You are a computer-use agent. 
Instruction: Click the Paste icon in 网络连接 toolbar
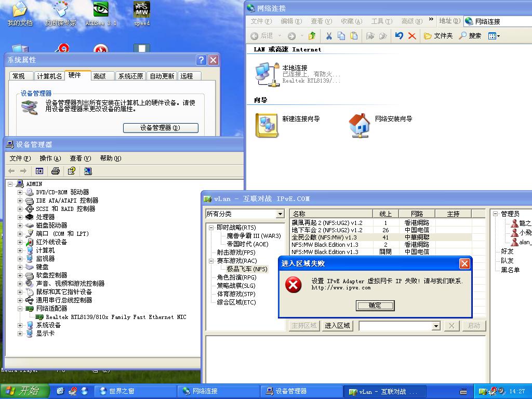click(353, 36)
